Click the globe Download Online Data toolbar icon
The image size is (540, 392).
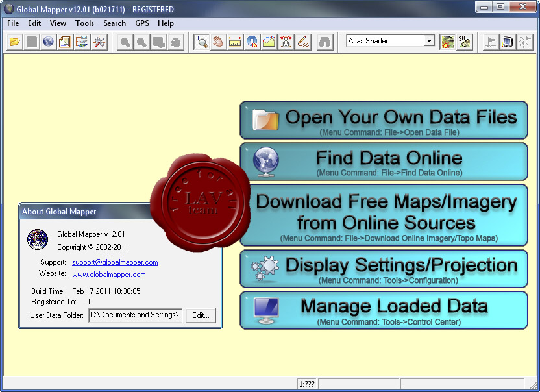pyautogui.click(x=48, y=42)
